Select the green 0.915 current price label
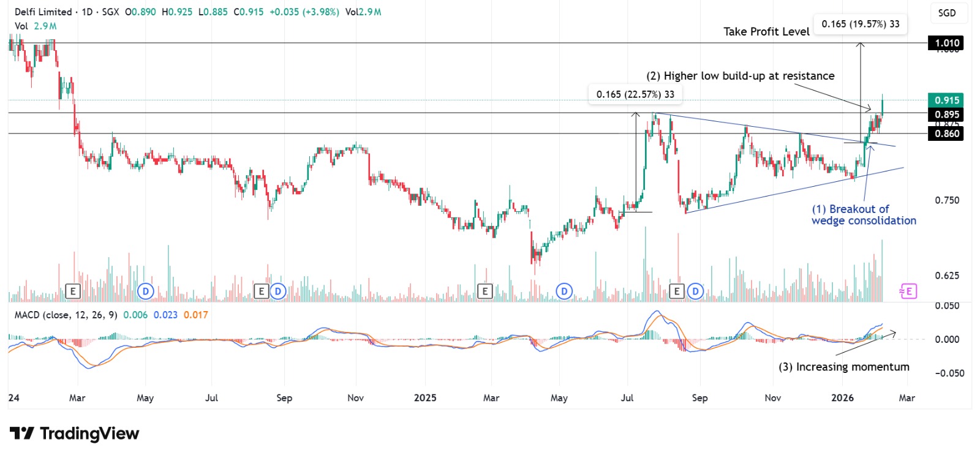980x458 pixels. click(946, 100)
